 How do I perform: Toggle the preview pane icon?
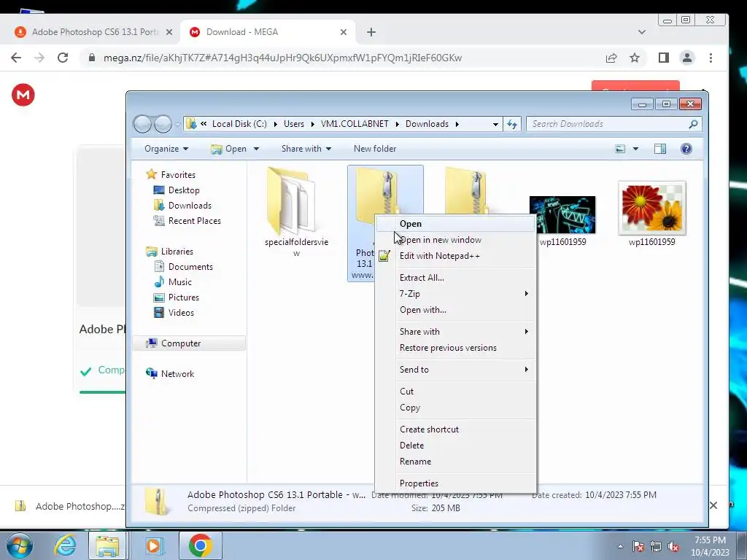tap(659, 149)
